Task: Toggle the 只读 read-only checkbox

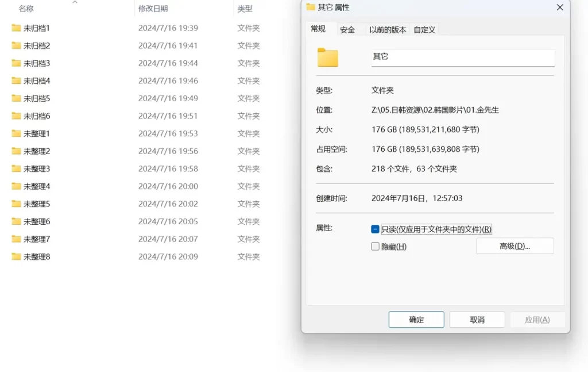Action: [x=375, y=229]
